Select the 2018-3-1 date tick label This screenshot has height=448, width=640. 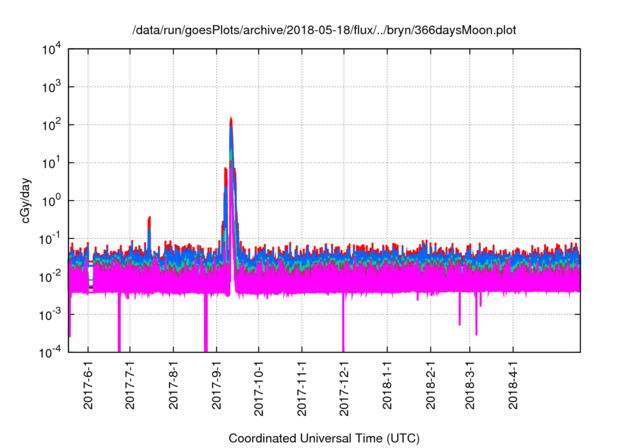[x=469, y=385]
